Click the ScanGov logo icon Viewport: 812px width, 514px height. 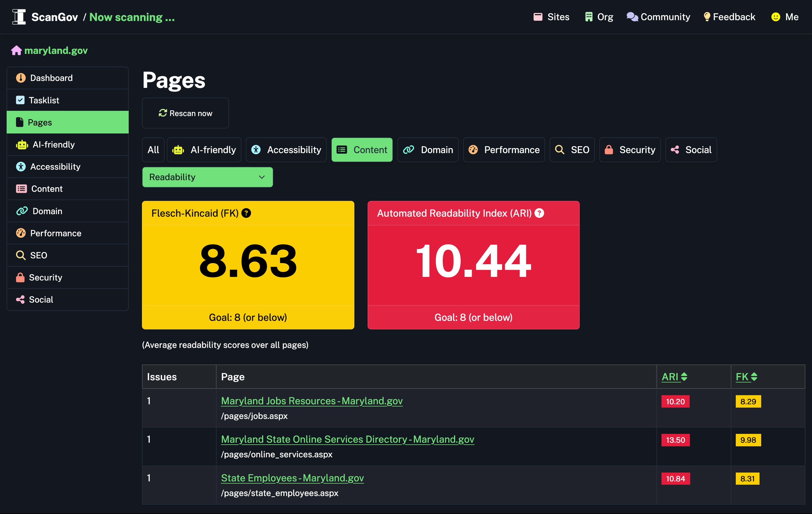(x=19, y=17)
